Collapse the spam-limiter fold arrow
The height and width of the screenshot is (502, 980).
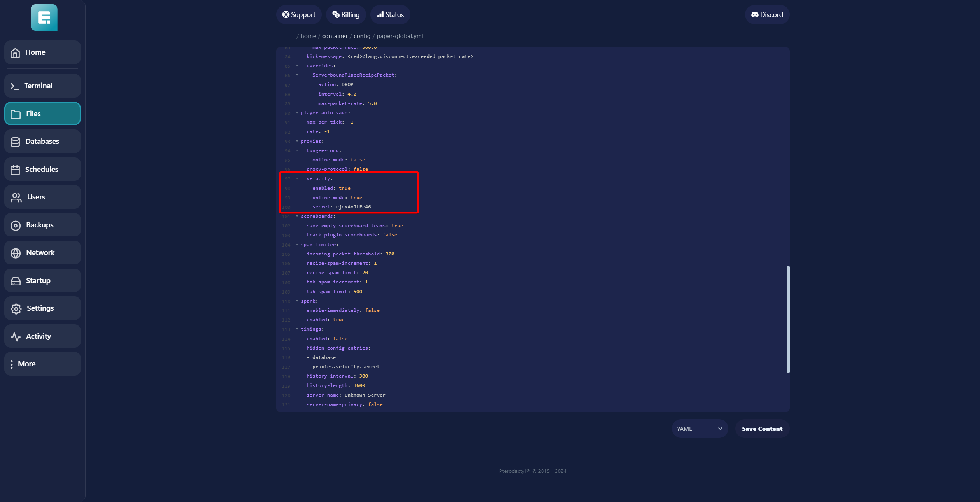tap(297, 245)
